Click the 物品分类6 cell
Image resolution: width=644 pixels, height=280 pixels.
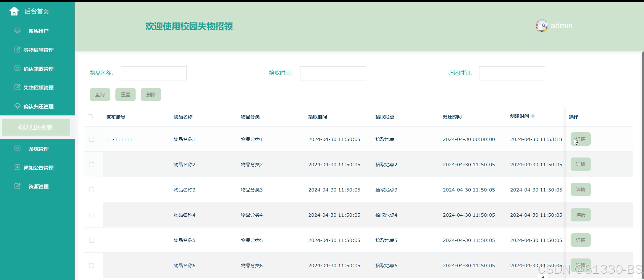tap(252, 266)
